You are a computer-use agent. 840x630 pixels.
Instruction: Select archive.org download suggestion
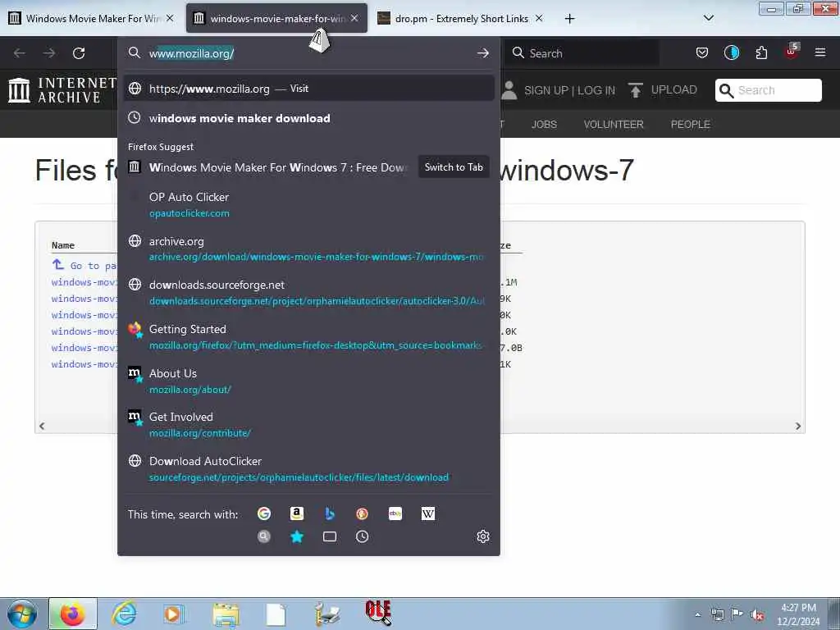coord(308,249)
